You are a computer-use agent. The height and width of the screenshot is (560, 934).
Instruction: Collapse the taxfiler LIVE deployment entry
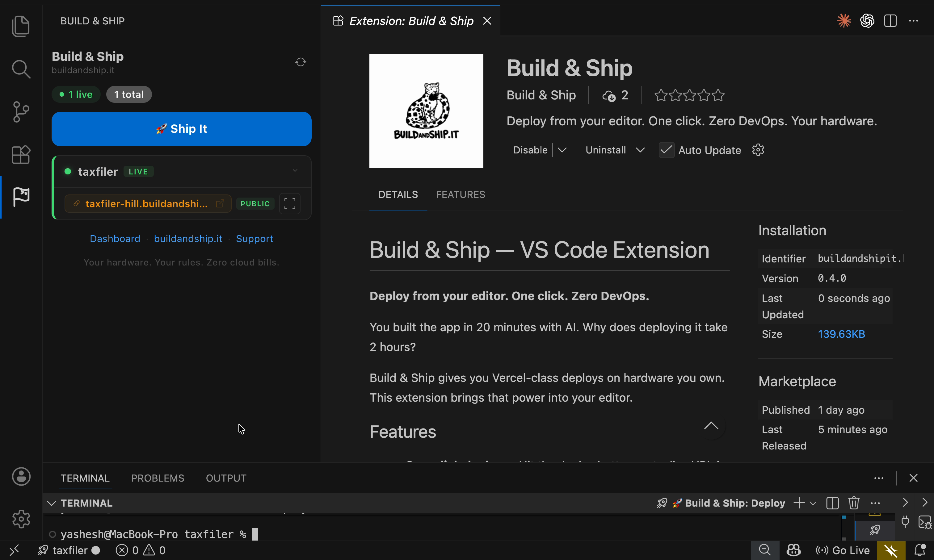(x=294, y=171)
